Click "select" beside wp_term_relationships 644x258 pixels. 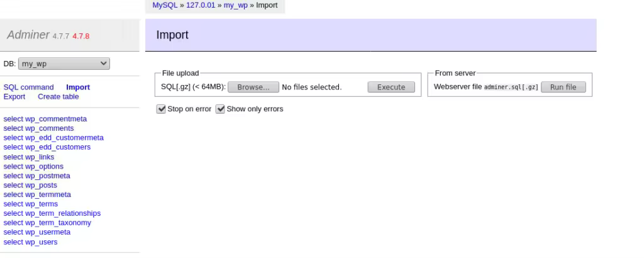pyautogui.click(x=13, y=213)
